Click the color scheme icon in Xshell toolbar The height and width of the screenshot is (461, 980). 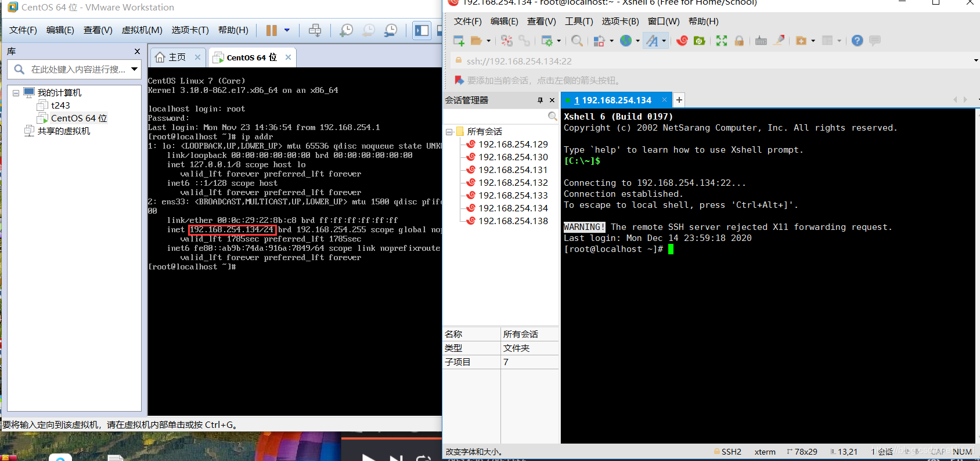pyautogui.click(x=599, y=41)
